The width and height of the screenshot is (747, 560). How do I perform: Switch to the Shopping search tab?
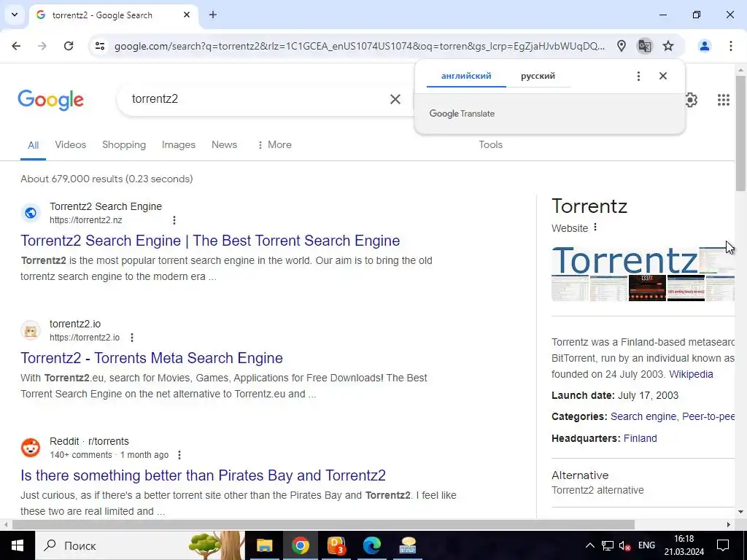tap(124, 145)
